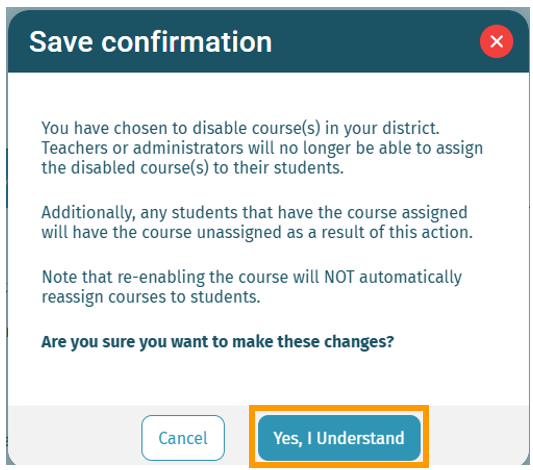Click 'Teachers or administrators' text line
This screenshot has width=533, height=470.
262,148
